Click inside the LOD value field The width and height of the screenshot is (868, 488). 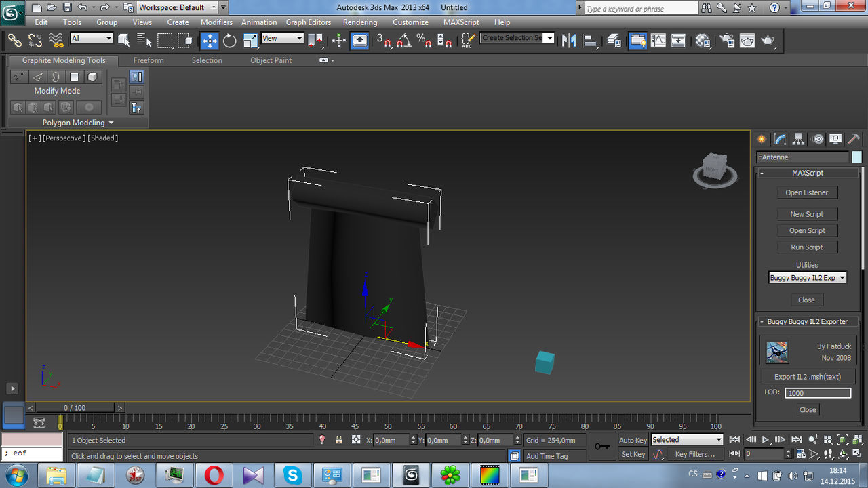point(818,393)
